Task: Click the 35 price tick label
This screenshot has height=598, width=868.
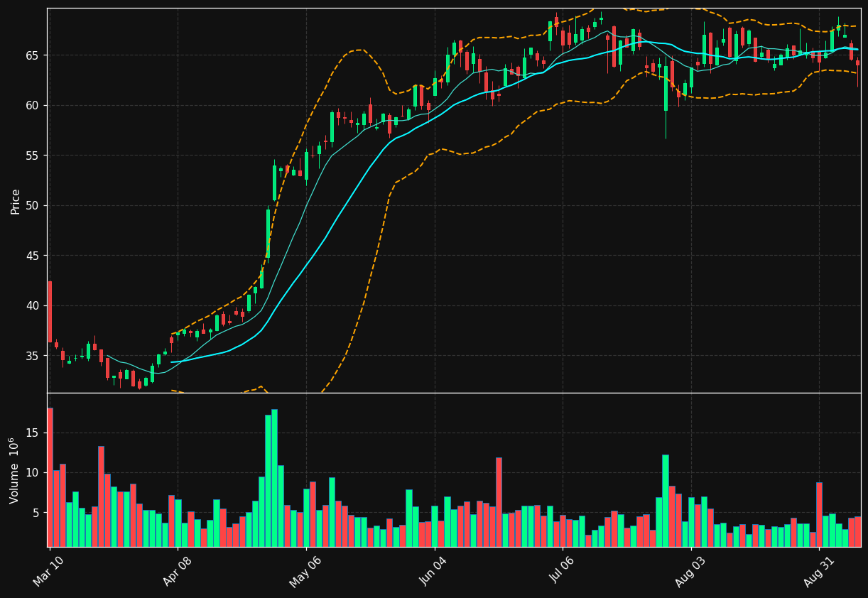Action: pos(33,356)
